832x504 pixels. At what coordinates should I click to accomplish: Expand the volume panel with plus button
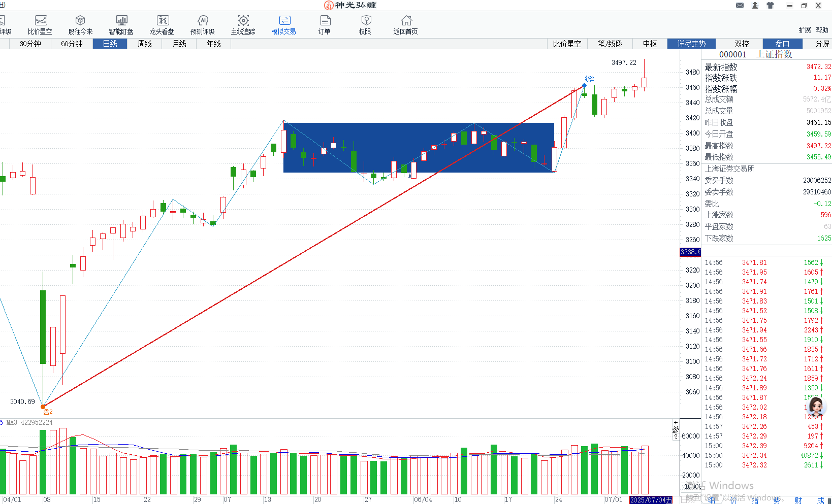676,423
